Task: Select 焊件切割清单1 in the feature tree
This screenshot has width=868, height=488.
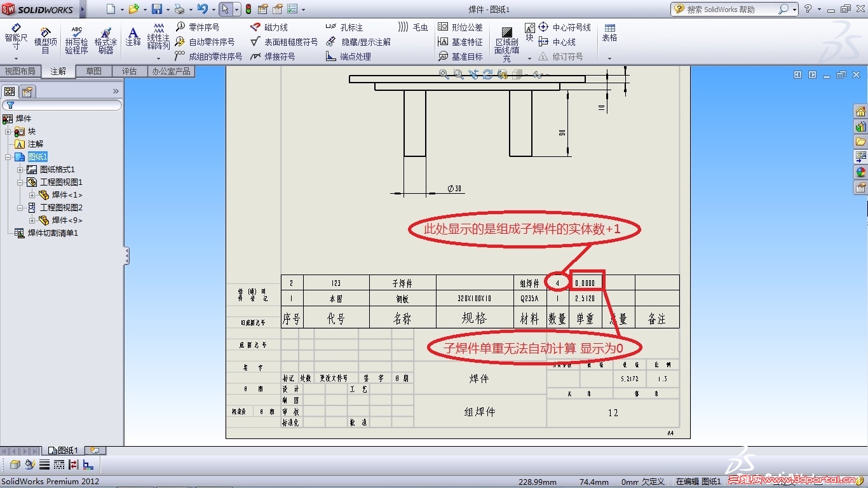Action: [47, 233]
